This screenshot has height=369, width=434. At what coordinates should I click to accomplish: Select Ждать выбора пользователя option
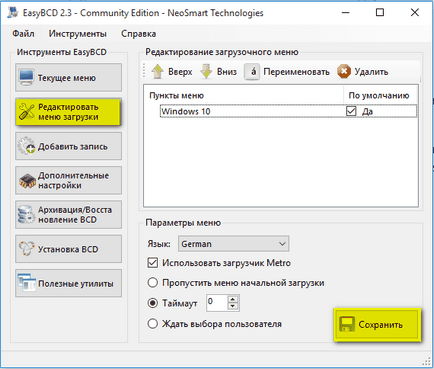(153, 323)
